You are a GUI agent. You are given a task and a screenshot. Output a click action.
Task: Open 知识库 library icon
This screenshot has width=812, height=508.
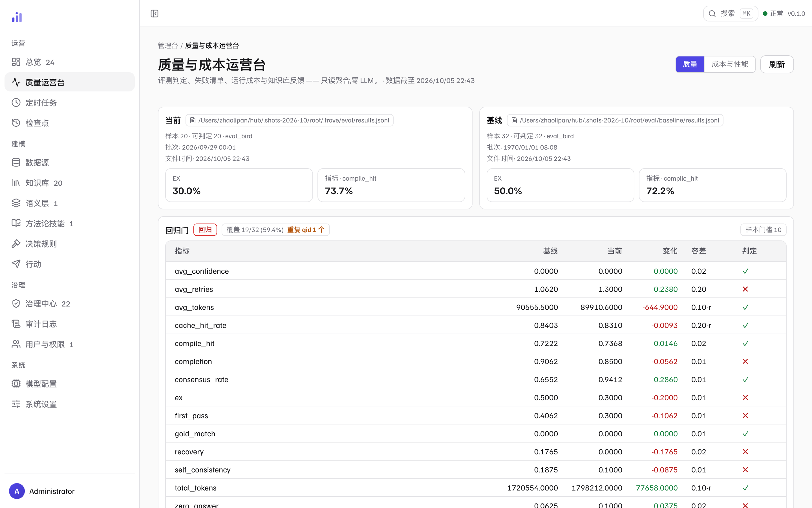tap(16, 183)
